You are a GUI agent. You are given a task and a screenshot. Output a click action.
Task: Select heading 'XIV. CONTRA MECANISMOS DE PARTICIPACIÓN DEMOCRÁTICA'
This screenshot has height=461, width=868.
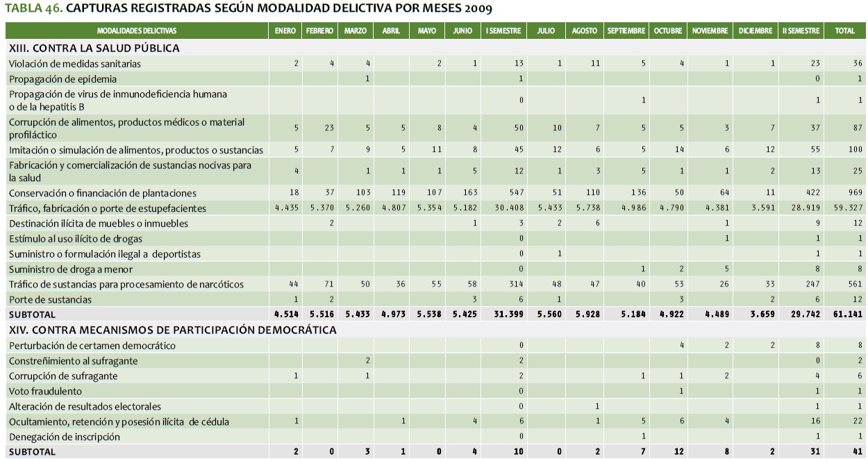pos(172,330)
